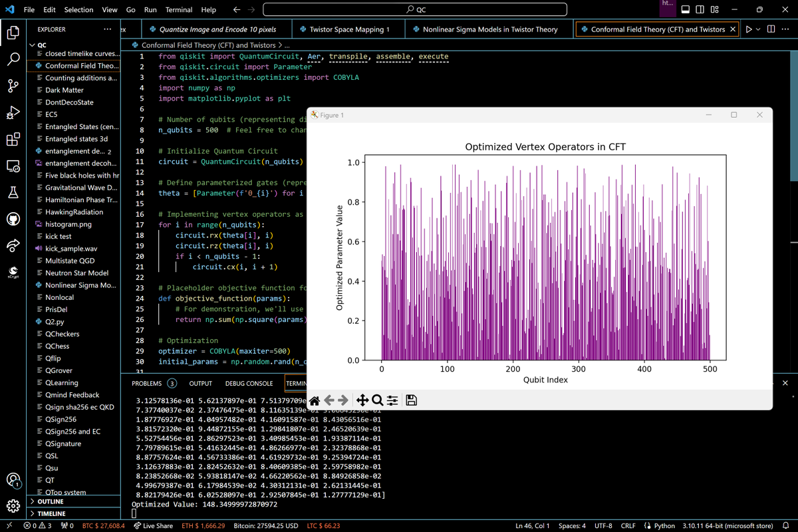
Task: Click the matplotlib Save figure icon
Action: [411, 400]
